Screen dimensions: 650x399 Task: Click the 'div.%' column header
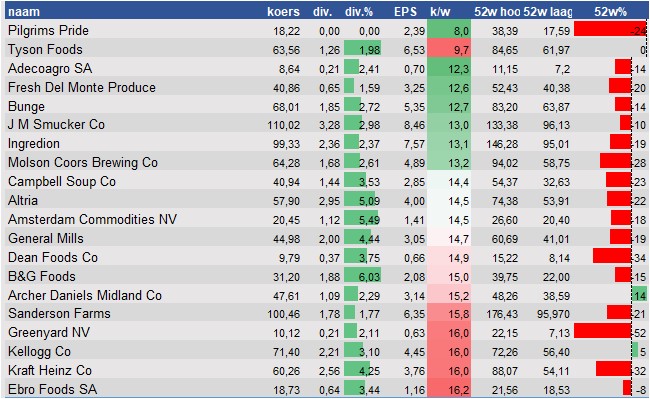[x=359, y=12]
